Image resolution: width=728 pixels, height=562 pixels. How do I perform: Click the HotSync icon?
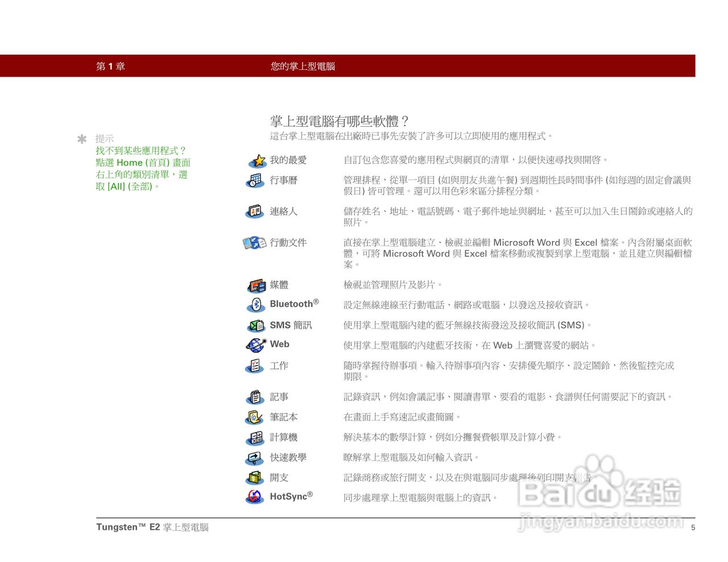click(x=255, y=497)
